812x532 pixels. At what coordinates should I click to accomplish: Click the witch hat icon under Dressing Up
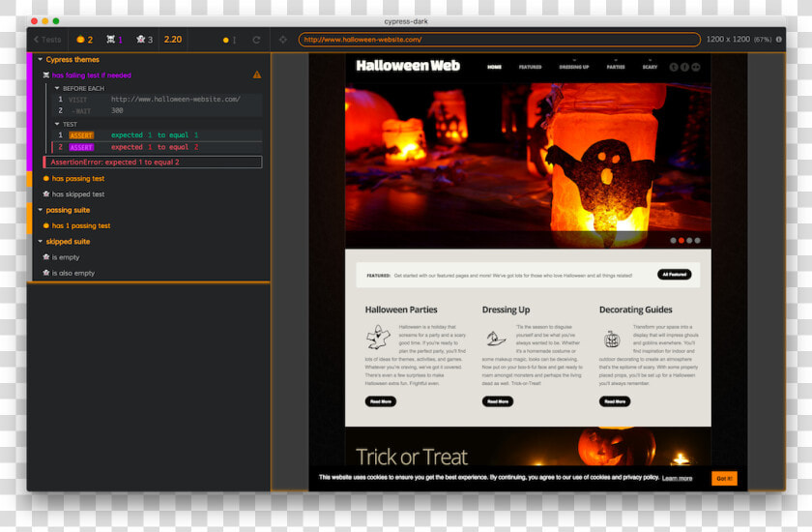pos(496,339)
